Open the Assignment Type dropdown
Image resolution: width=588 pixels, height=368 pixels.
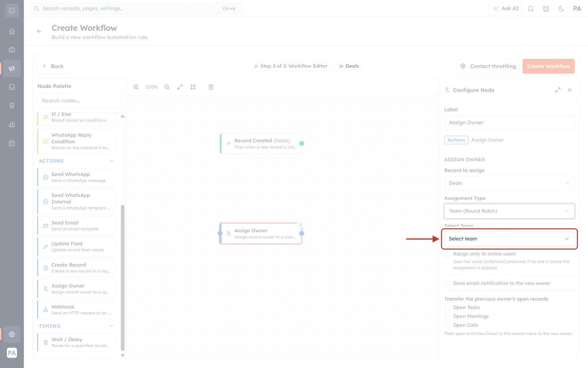coord(509,211)
